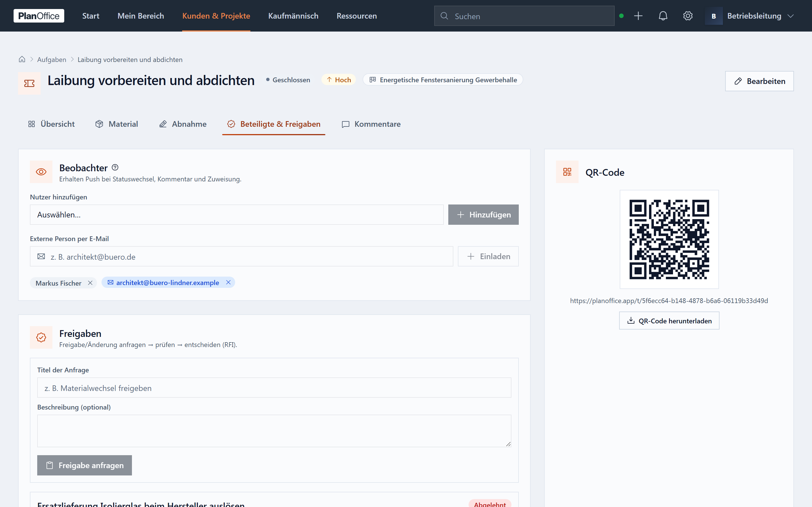812x507 pixels.
Task: Click the Freigabe anfragen button
Action: pos(85,465)
